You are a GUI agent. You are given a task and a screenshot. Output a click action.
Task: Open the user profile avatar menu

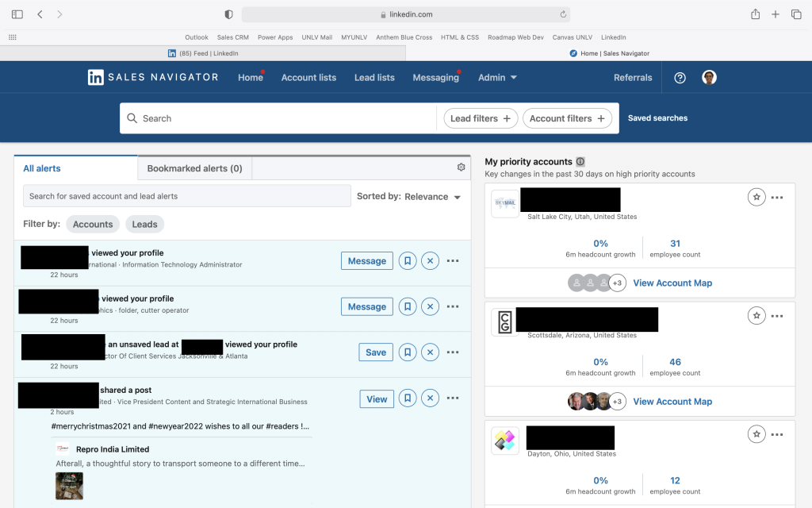pos(709,77)
